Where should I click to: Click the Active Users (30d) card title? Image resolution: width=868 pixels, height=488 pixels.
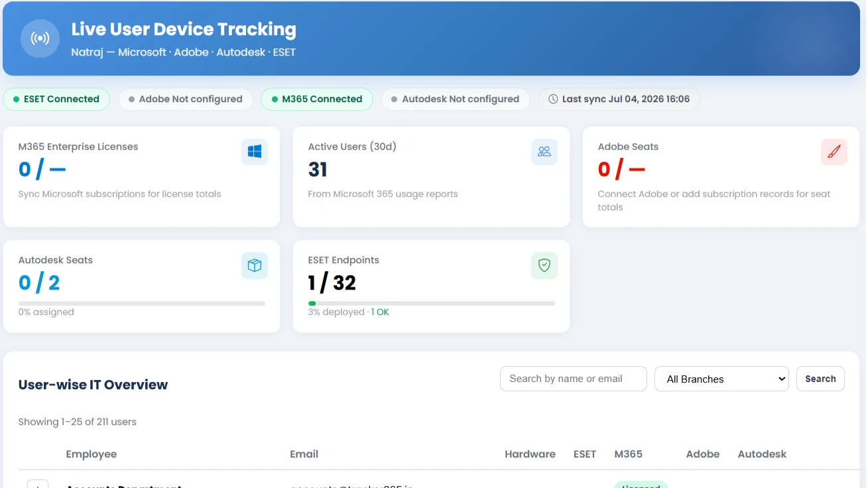tap(352, 147)
